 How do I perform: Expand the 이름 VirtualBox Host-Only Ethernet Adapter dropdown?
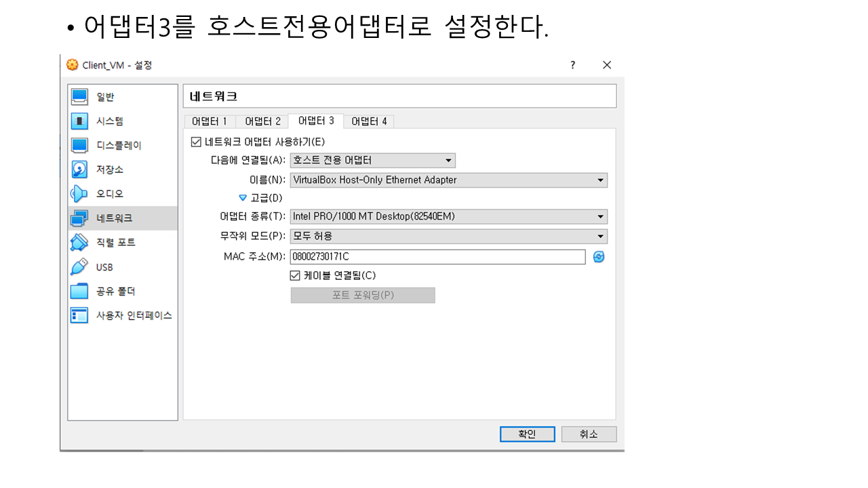(448, 180)
